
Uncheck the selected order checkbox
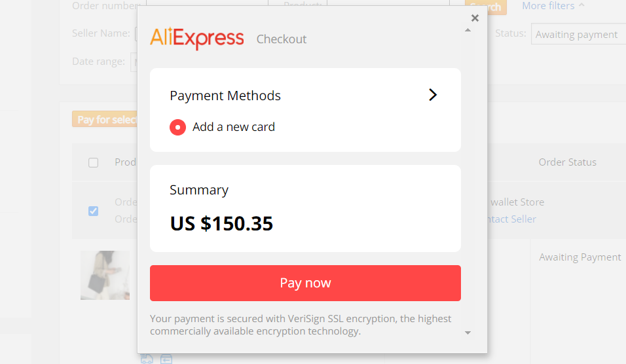tap(93, 211)
